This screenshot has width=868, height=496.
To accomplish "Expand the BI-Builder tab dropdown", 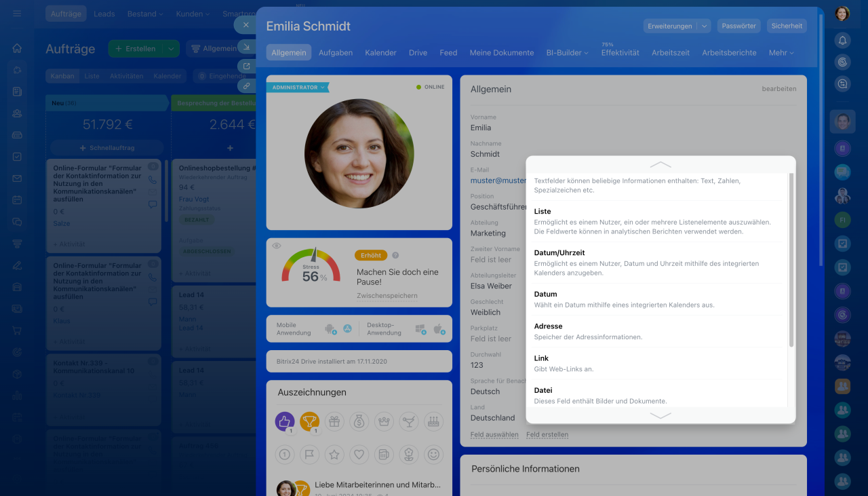I will (567, 52).
